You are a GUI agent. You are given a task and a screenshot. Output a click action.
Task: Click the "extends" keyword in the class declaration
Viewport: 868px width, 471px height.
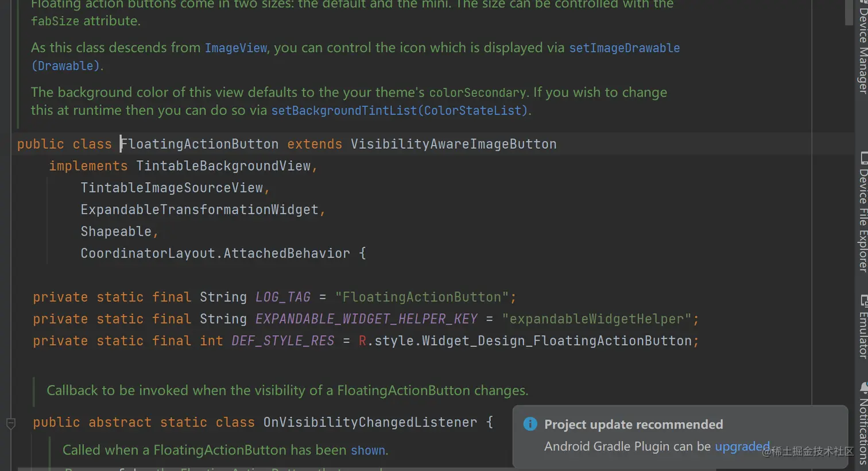click(315, 144)
